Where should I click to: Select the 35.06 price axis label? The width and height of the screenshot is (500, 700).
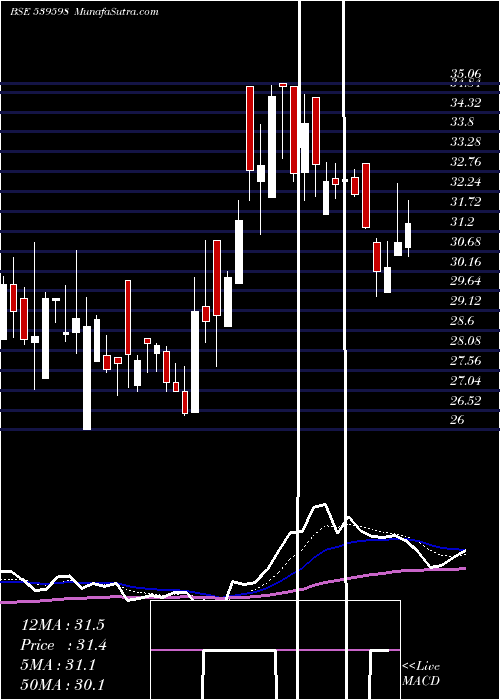[x=466, y=74]
